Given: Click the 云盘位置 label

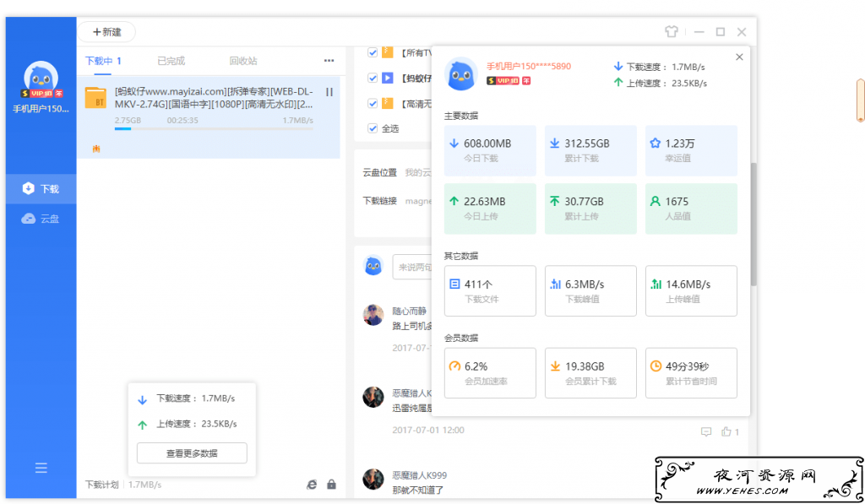Looking at the screenshot, I should pyautogui.click(x=379, y=172).
